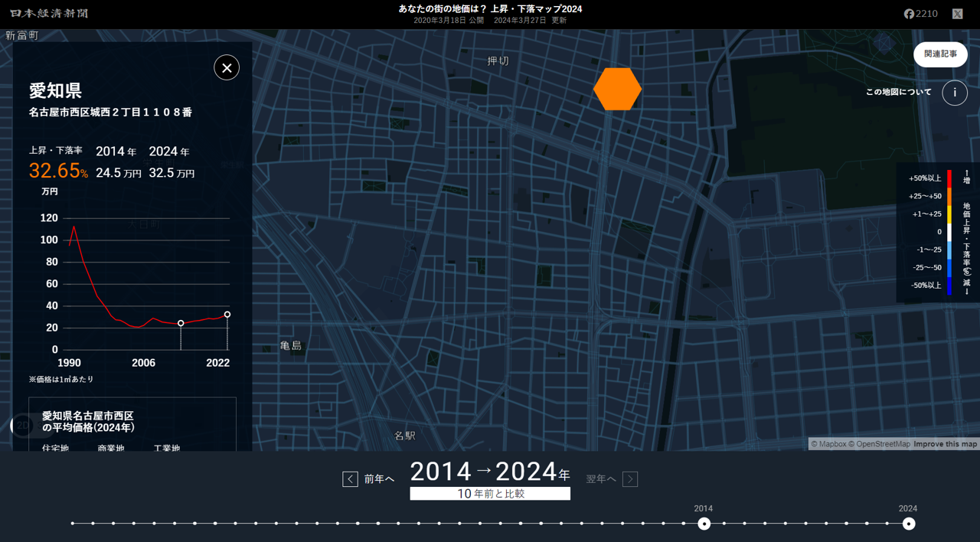Click the dark blue -50%以上 legend swatch
980x542 pixels.
[949, 286]
